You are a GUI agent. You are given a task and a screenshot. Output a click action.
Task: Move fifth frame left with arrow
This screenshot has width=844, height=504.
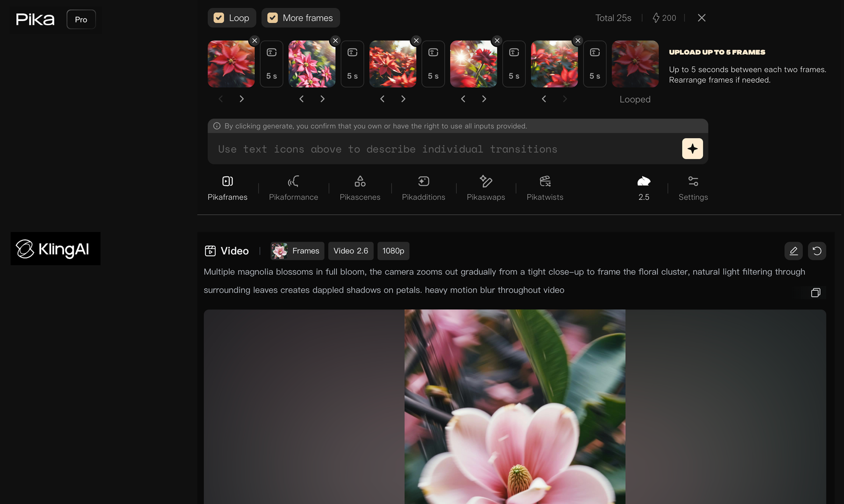544,99
